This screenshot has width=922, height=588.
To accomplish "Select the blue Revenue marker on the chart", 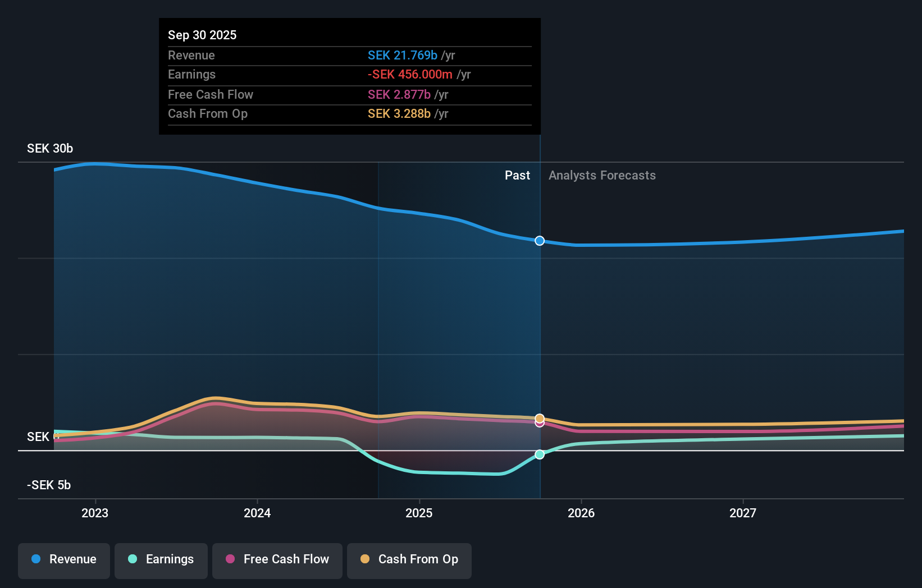I will [x=540, y=241].
